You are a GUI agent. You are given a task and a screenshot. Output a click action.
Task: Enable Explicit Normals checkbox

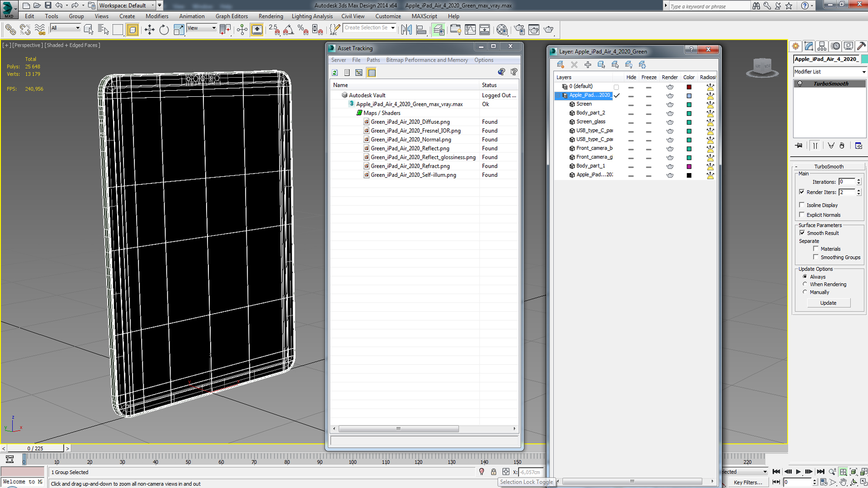pyautogui.click(x=802, y=215)
